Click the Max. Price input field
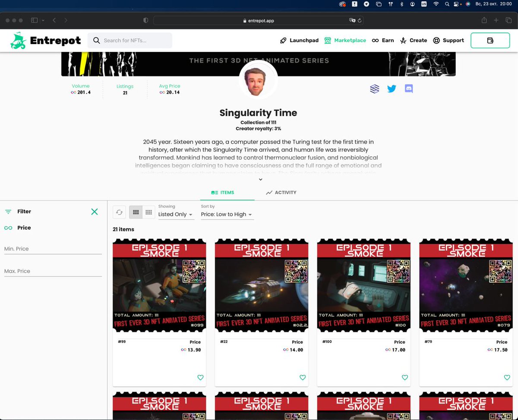The image size is (518, 420). (x=53, y=271)
